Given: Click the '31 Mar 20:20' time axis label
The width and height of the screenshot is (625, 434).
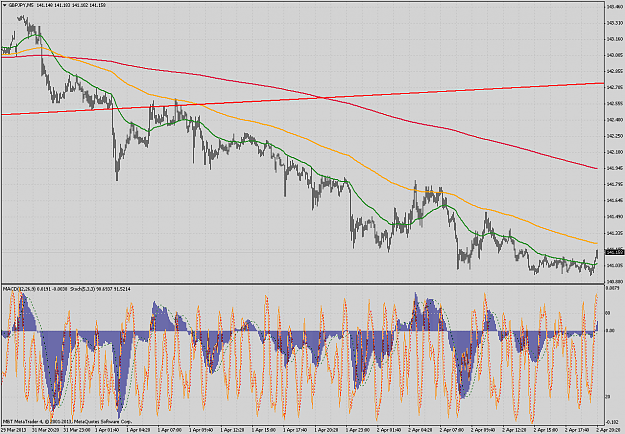Looking at the screenshot, I should point(44,430).
